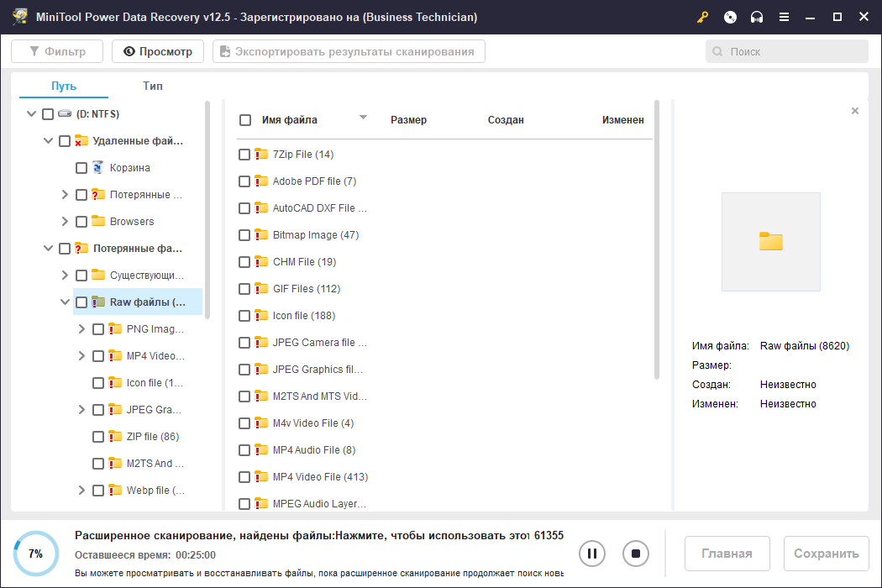Screen dimensions: 882x588
Task: Click the MiniTool app logo icon
Action: tap(19, 16)
